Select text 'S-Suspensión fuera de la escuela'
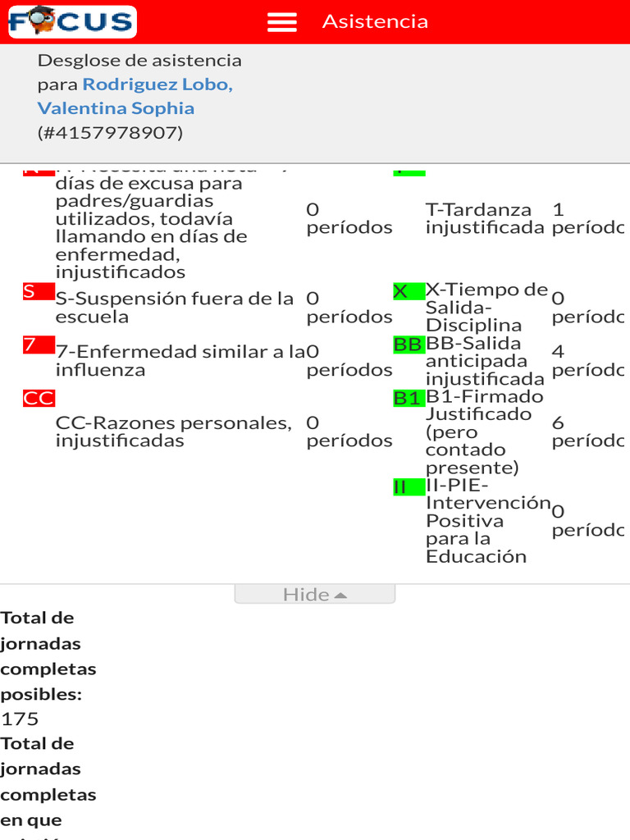Image resolution: width=630 pixels, height=840 pixels. tap(175, 308)
